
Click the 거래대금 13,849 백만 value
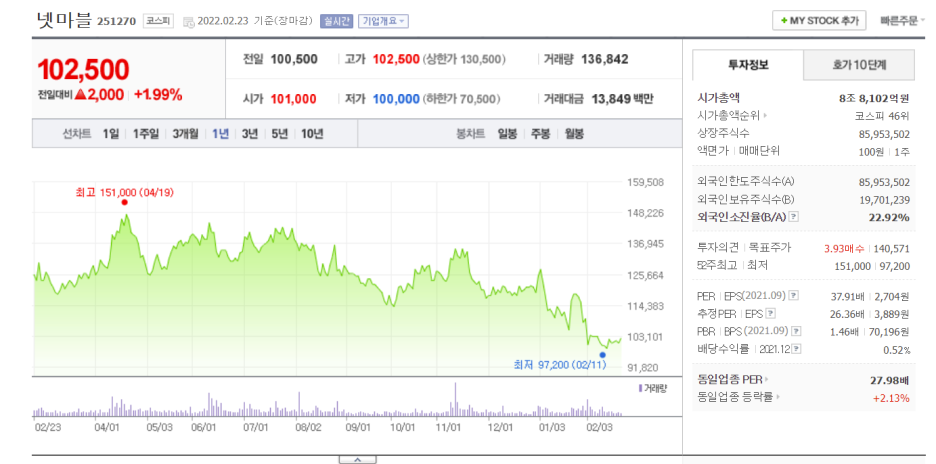tap(622, 99)
